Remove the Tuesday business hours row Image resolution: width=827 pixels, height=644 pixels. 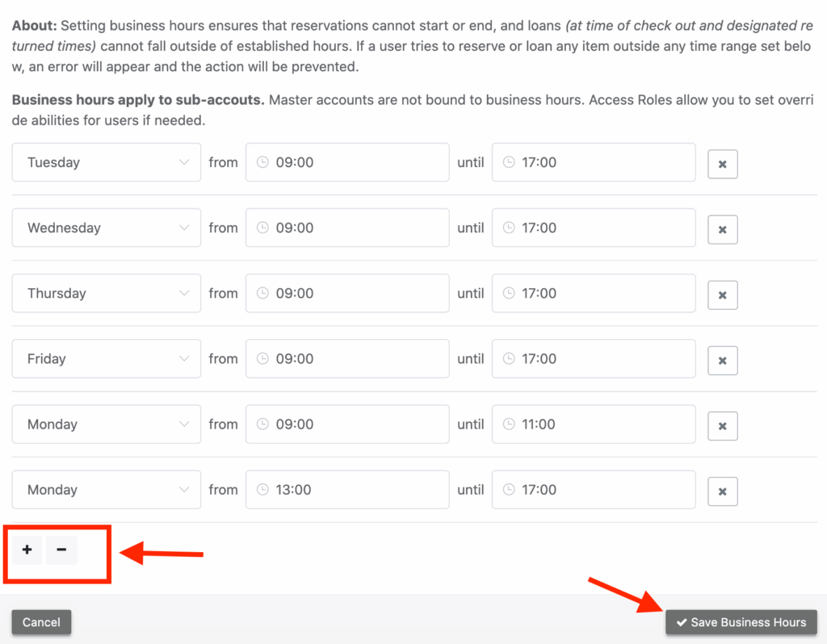coord(722,164)
